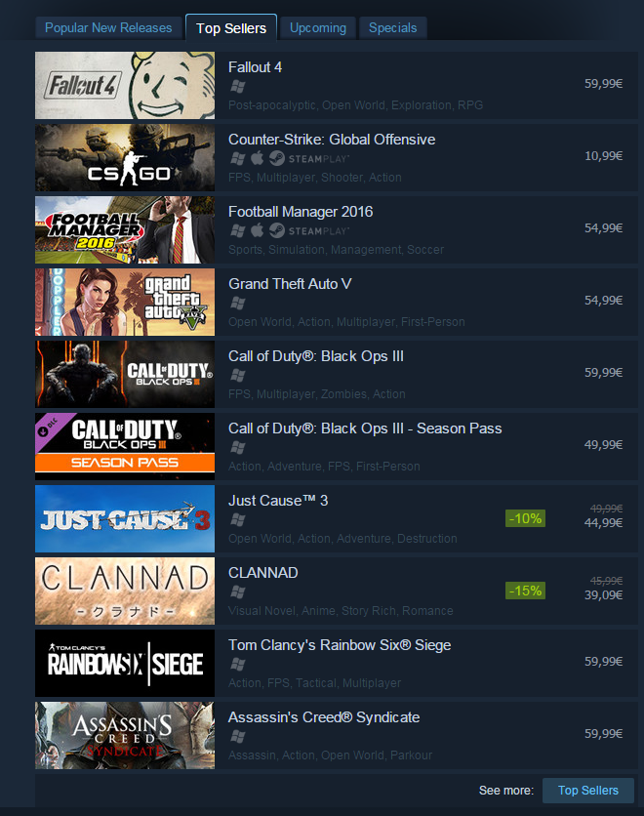644x816 pixels.
Task: Click the Just Cause 3 banner thumbnail
Action: coord(125,518)
